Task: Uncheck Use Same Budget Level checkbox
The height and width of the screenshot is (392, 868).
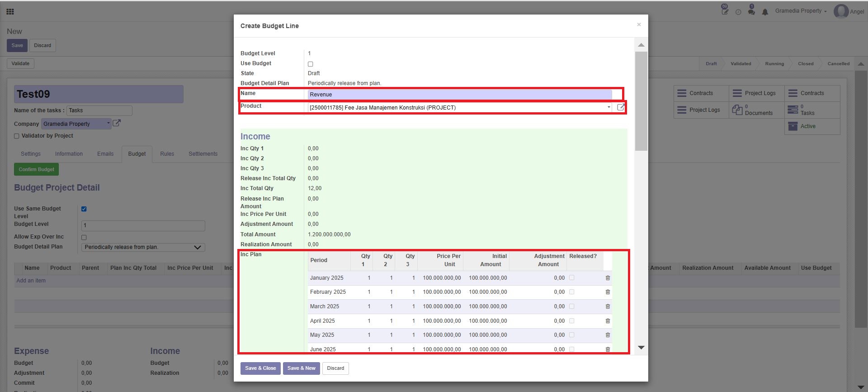Action: [x=84, y=209]
